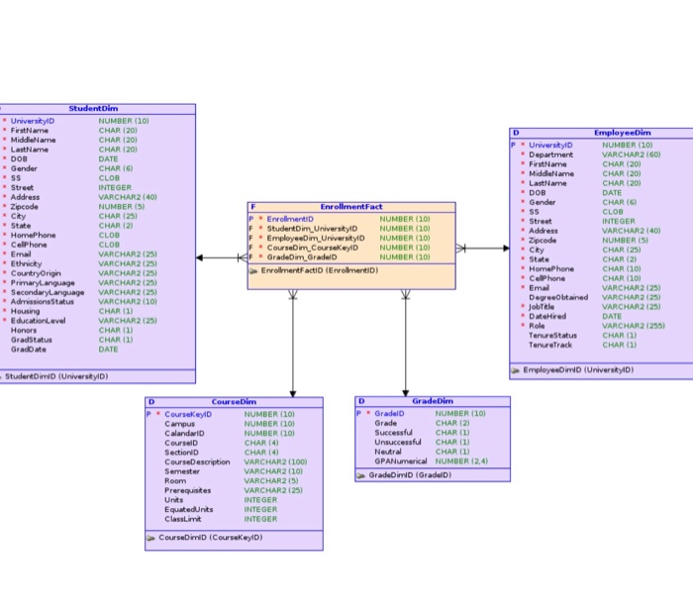Image resolution: width=693 pixels, height=616 pixels.
Task: Select the CourseDescription column in CourseDim
Action: point(197,462)
